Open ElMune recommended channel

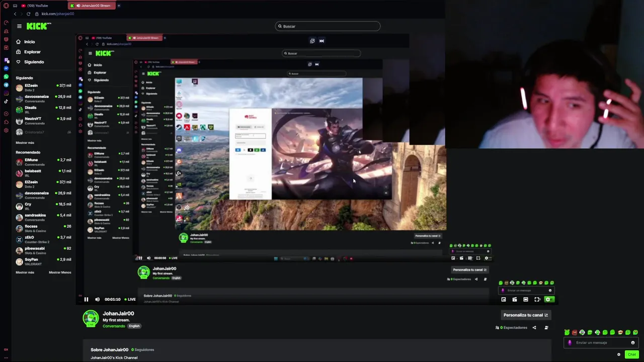[x=44, y=162]
